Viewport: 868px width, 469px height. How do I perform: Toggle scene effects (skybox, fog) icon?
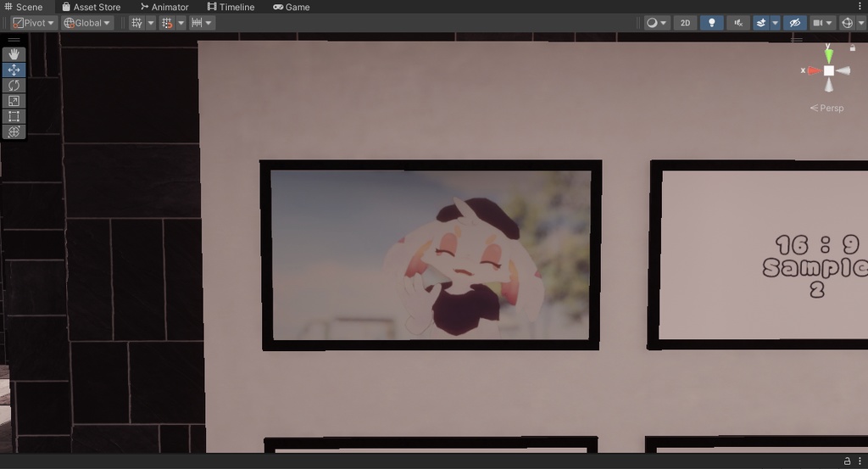tap(761, 23)
